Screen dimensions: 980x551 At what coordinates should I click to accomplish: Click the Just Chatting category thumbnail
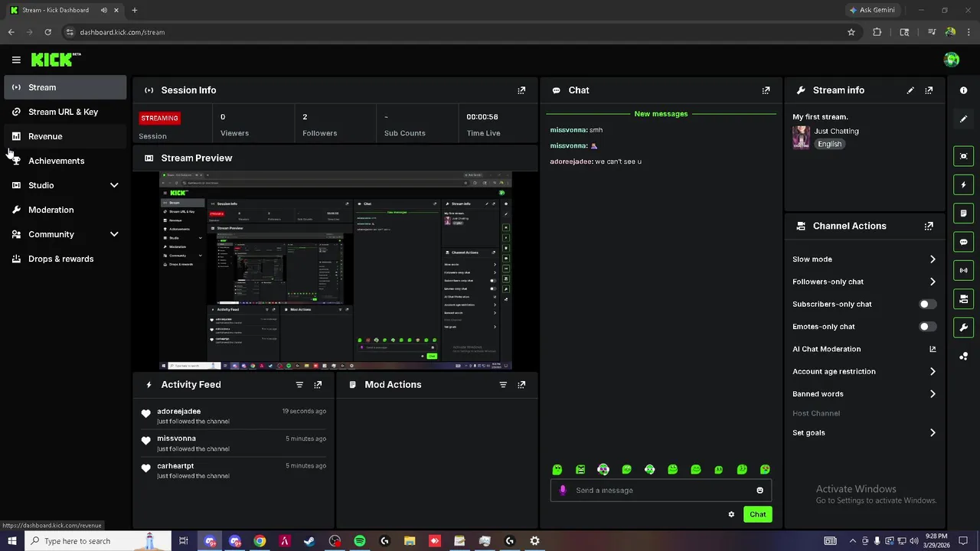pyautogui.click(x=801, y=138)
